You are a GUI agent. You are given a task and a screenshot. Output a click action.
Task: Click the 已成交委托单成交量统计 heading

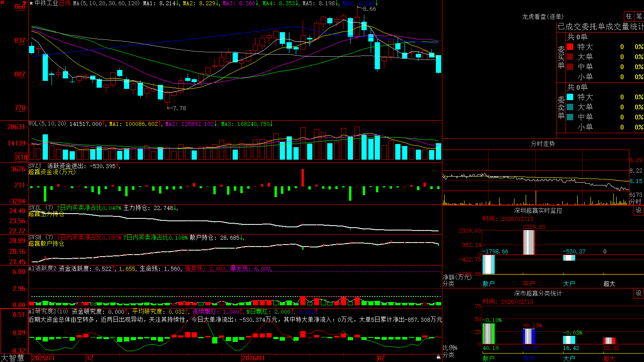point(601,27)
